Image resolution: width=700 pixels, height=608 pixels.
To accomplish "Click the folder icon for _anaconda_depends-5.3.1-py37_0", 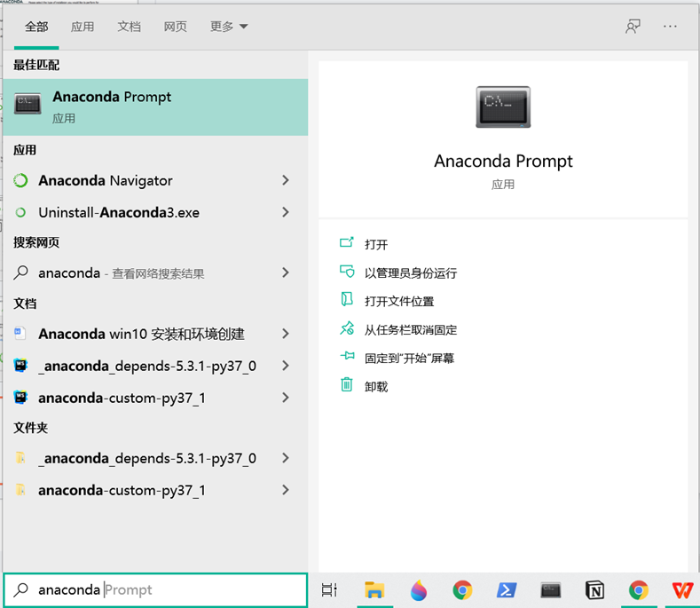I will [x=20, y=458].
